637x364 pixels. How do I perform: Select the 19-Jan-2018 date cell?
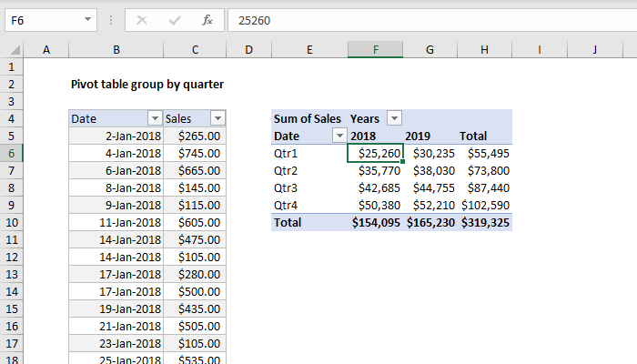coord(116,308)
